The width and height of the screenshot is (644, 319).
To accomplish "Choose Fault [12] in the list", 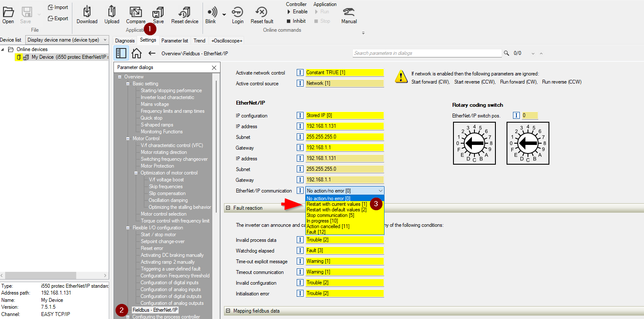I will [x=345, y=232].
